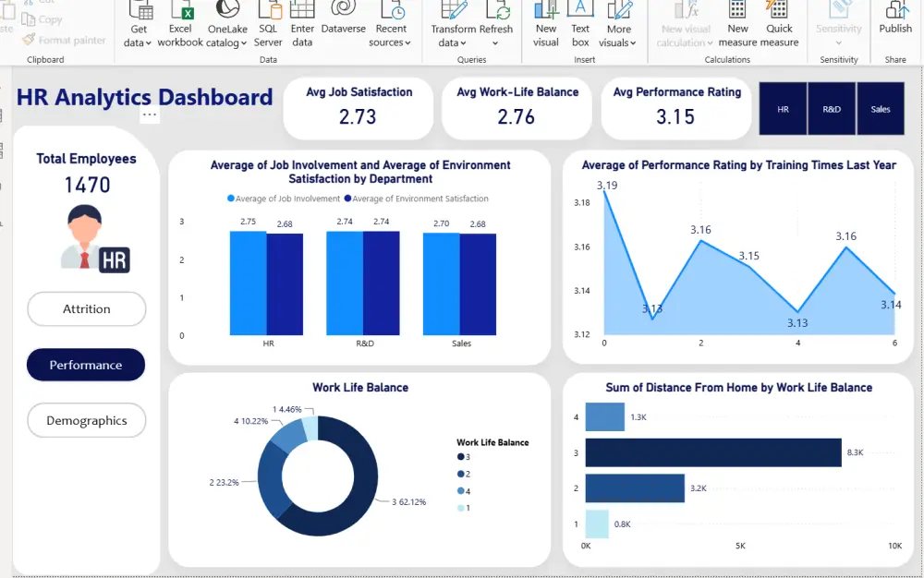Click legend color for Work Life Balance 4

(460, 491)
